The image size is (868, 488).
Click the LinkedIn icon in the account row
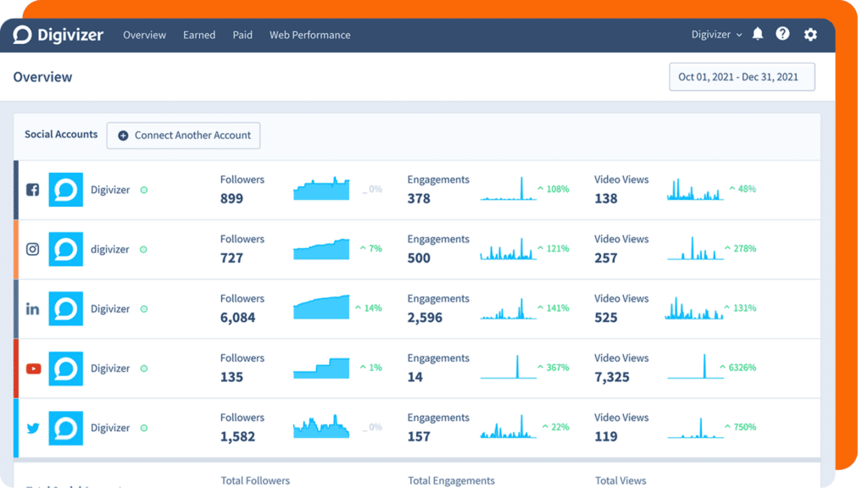point(33,309)
